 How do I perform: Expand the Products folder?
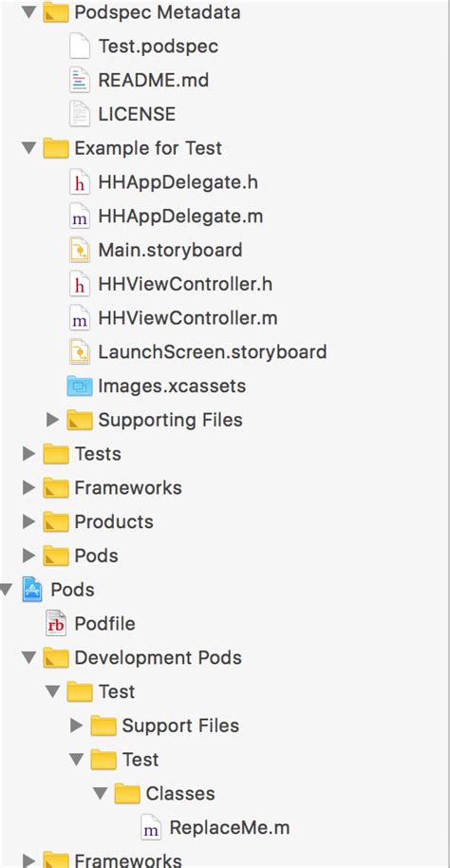pos(28,521)
